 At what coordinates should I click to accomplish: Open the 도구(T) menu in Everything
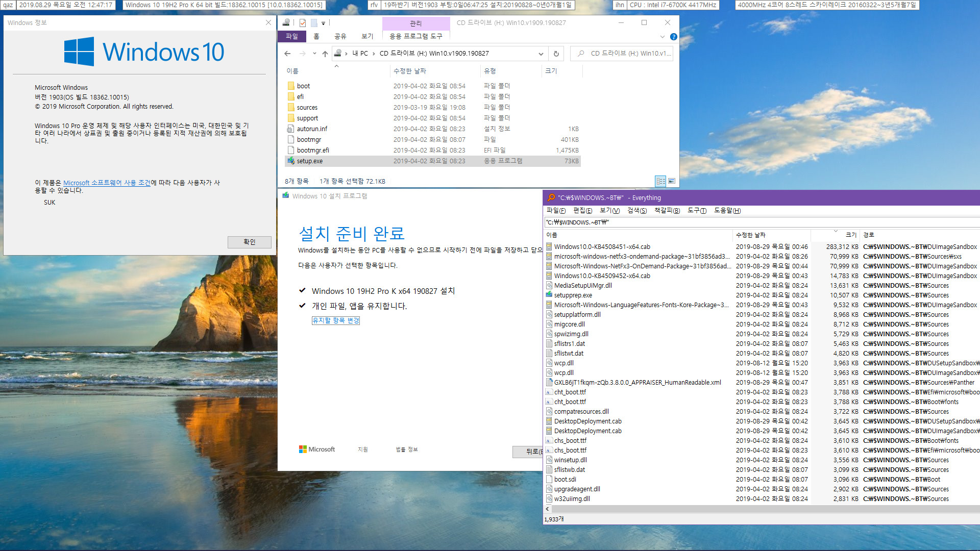click(697, 211)
